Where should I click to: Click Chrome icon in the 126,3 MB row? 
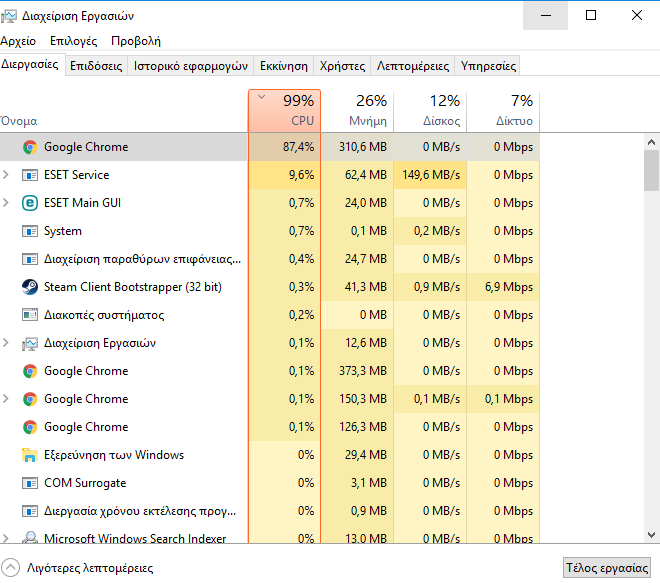tap(30, 427)
